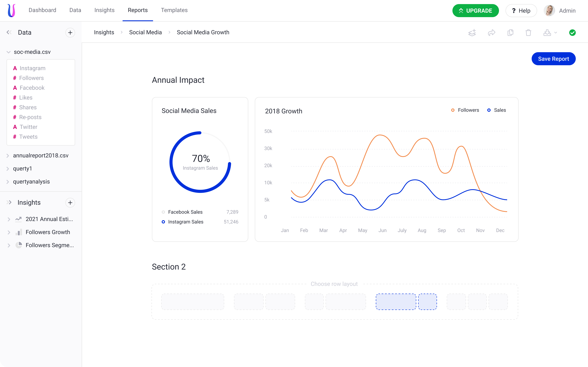This screenshot has height=367, width=588.
Task: Open the Followers Growth insight
Action: (x=48, y=232)
